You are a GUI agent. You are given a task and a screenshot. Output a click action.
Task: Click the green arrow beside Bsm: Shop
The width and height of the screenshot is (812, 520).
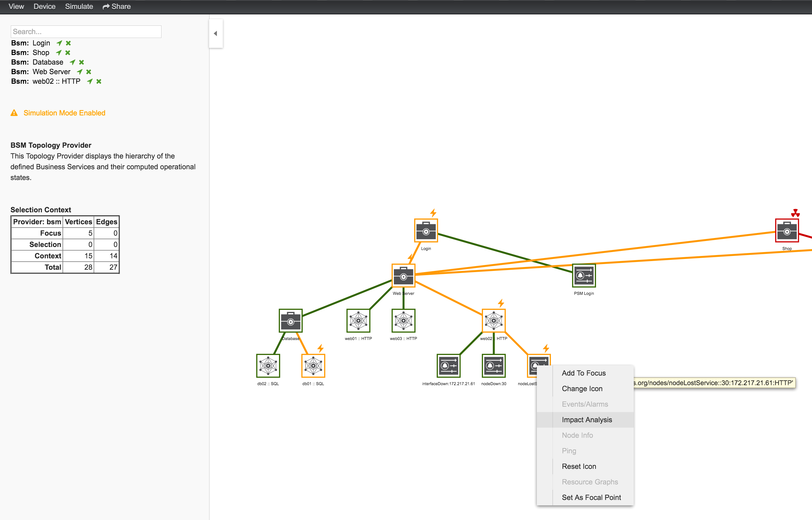(x=59, y=53)
